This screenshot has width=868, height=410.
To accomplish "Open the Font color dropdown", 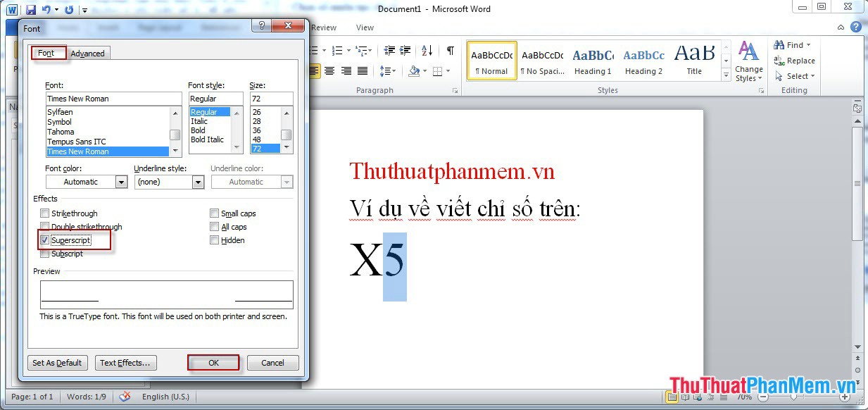I will 120,182.
